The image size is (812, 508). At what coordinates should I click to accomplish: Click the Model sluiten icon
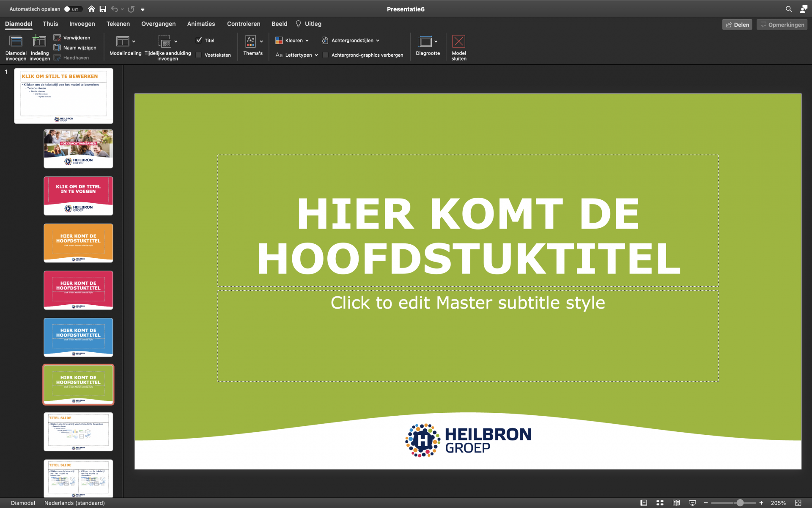pyautogui.click(x=458, y=41)
